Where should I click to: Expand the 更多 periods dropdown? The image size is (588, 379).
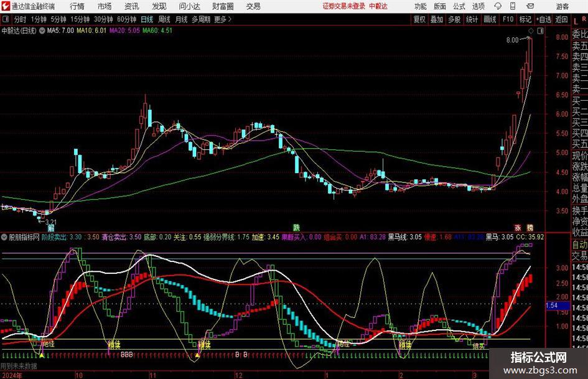[223, 19]
